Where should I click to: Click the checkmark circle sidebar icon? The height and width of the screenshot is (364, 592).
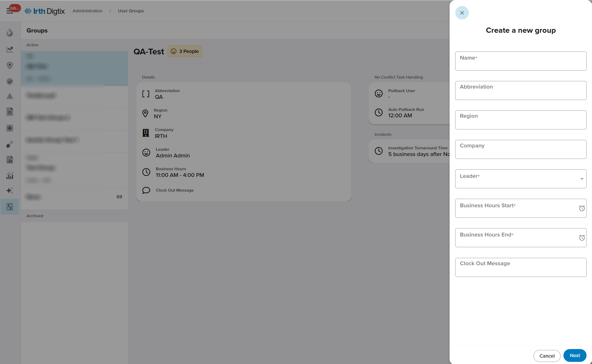pyautogui.click(x=10, y=81)
